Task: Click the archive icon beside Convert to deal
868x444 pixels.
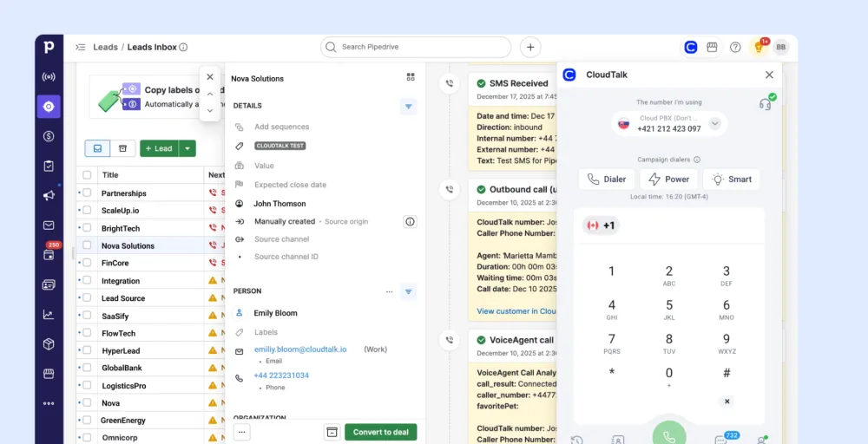Action: tap(332, 433)
